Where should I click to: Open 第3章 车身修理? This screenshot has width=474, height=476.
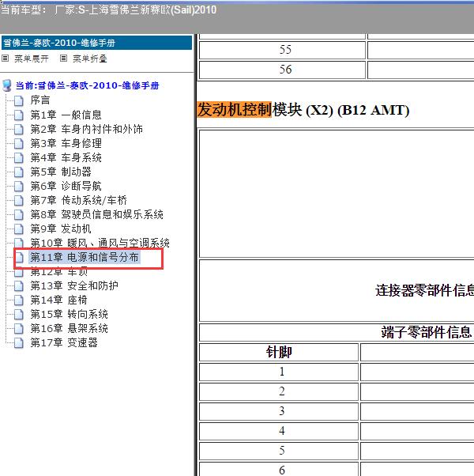click(66, 143)
